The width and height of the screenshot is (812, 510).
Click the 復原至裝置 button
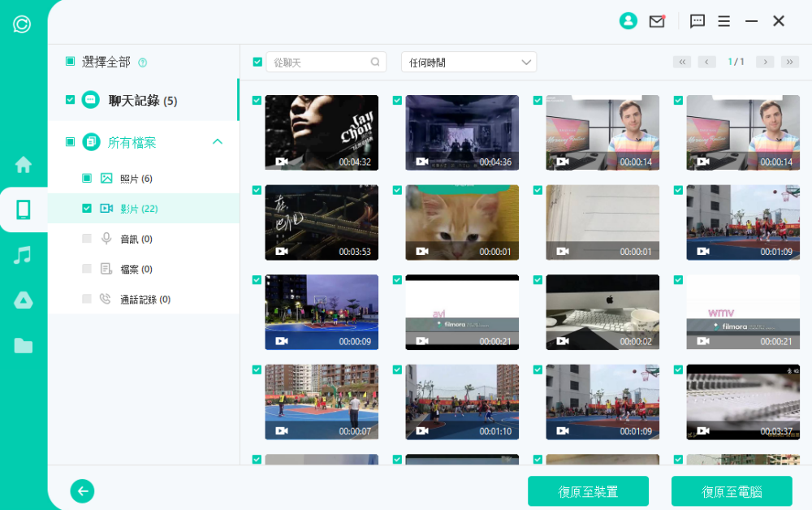click(x=588, y=491)
